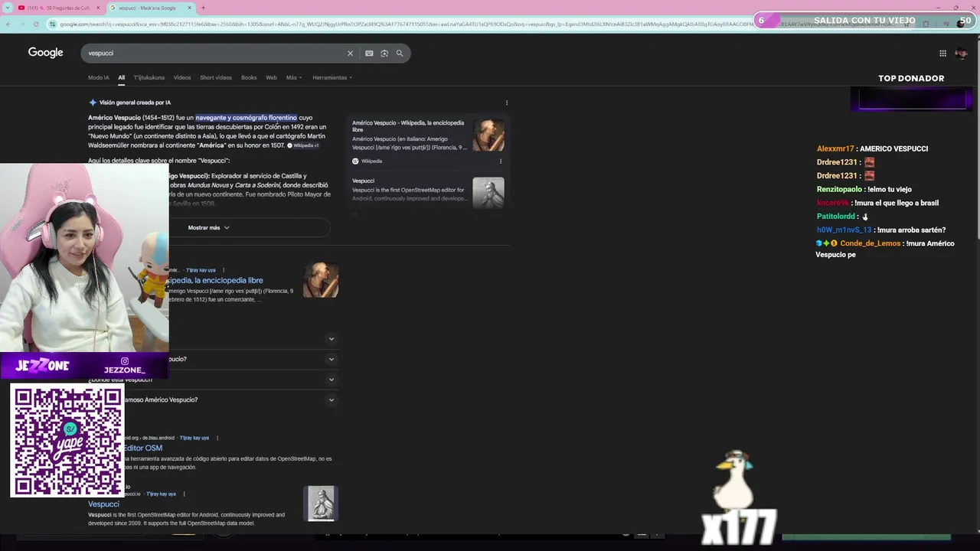Click the Yape QR code overlay
The image size is (980, 551).
click(x=67, y=441)
